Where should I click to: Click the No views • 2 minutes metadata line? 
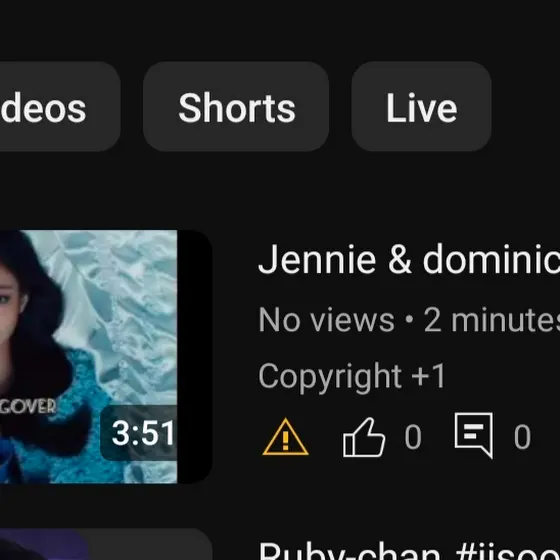pos(409,320)
